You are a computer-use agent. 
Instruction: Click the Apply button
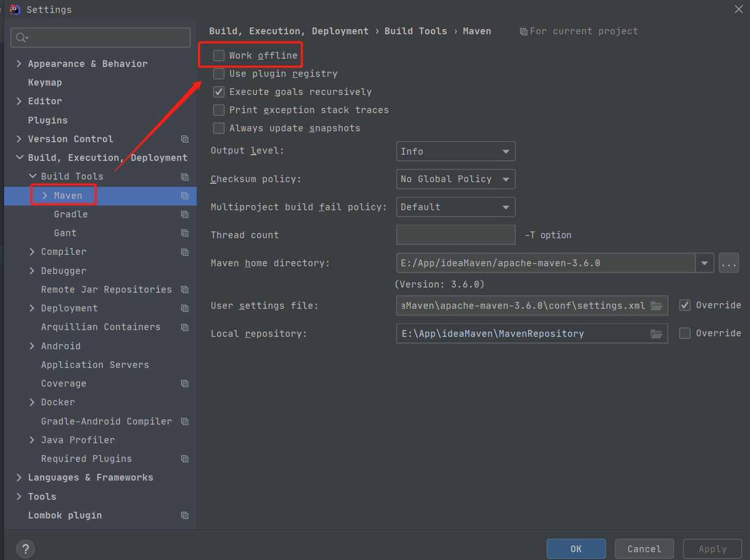click(712, 549)
